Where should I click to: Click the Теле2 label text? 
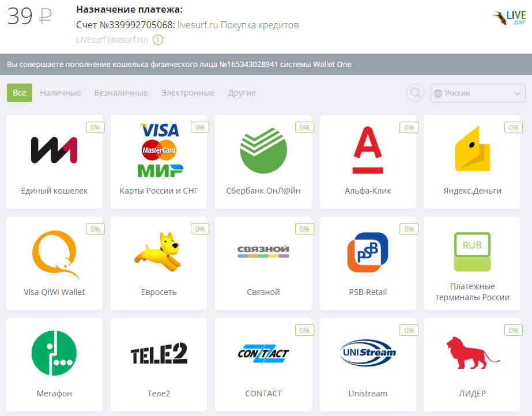159,394
